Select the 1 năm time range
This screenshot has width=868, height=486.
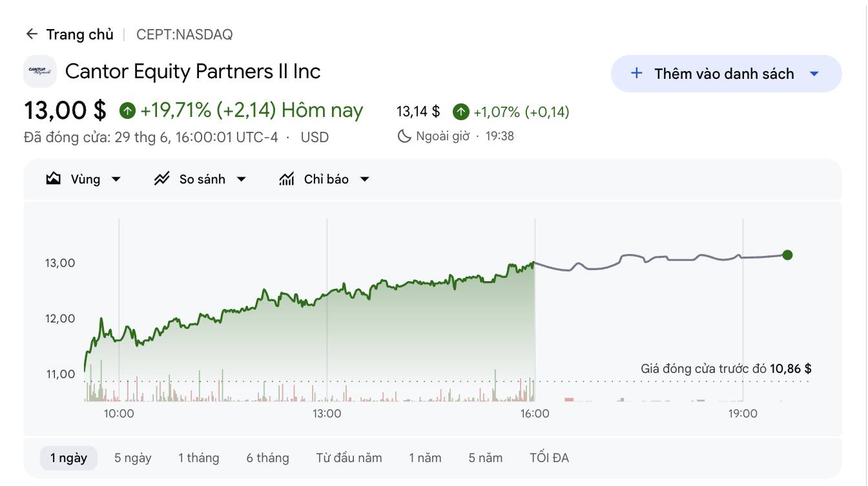click(x=425, y=458)
